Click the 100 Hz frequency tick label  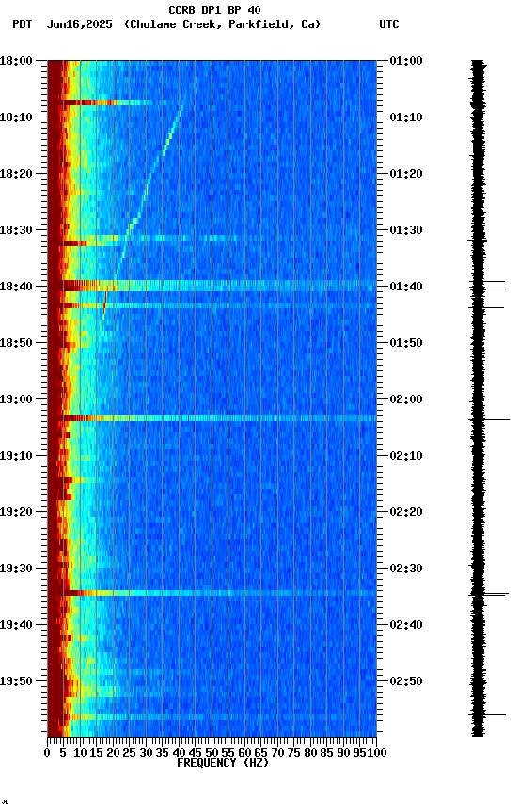pyautogui.click(x=377, y=753)
